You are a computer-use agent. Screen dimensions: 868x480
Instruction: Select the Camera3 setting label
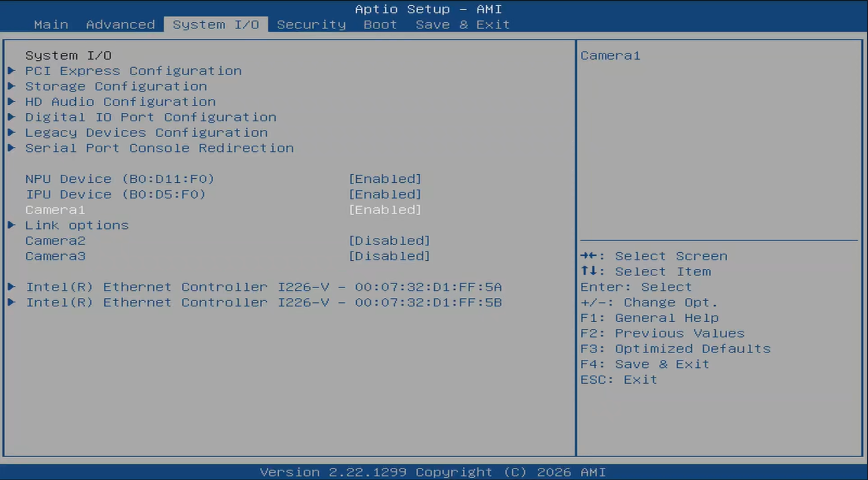[x=55, y=256]
